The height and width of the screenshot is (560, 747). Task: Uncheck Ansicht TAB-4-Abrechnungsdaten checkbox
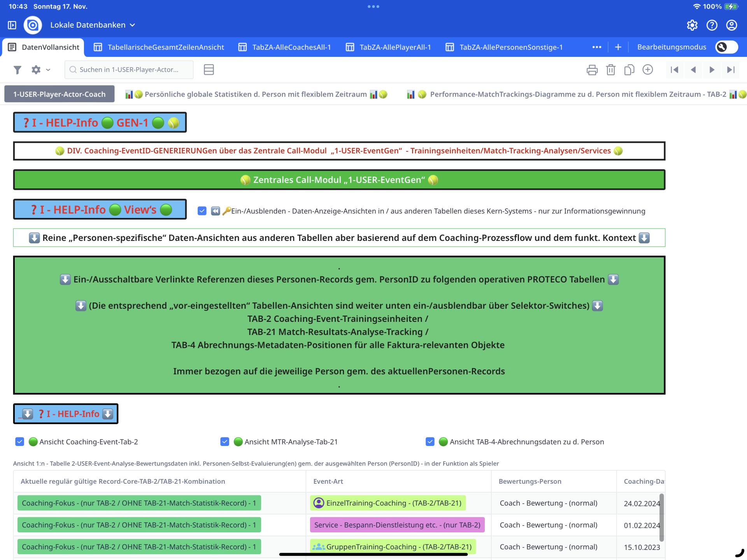(x=430, y=442)
